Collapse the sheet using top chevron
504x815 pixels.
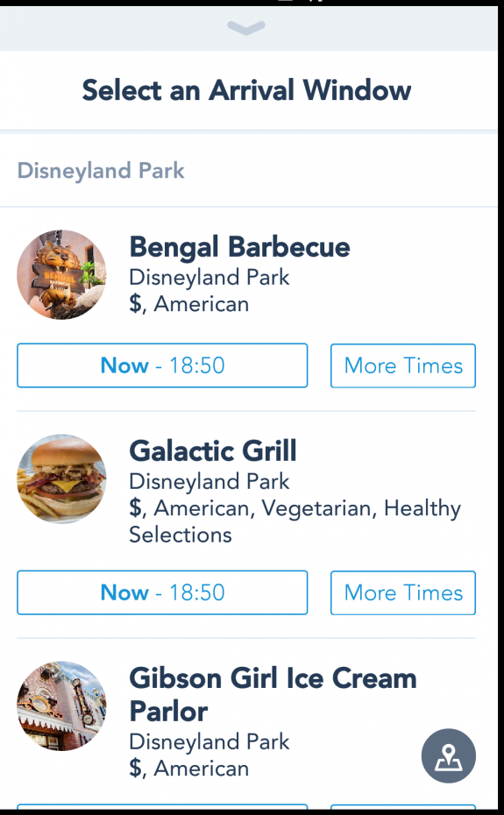246,28
